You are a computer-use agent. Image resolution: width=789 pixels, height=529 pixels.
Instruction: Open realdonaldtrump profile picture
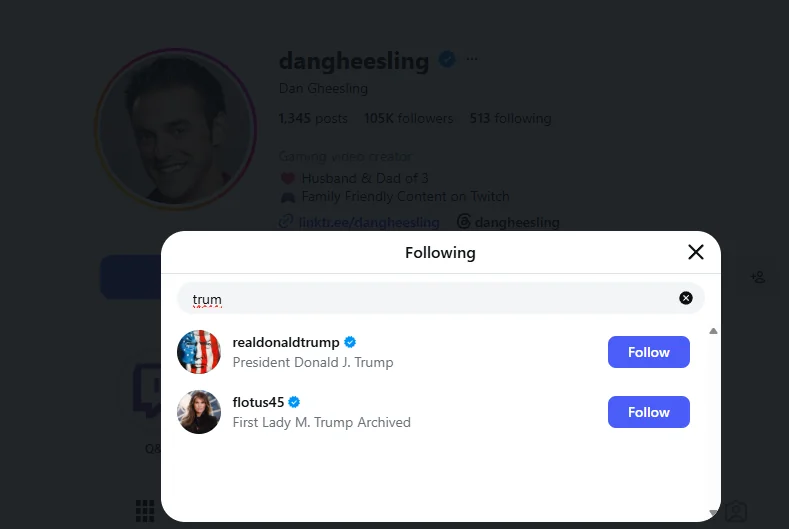(x=199, y=352)
